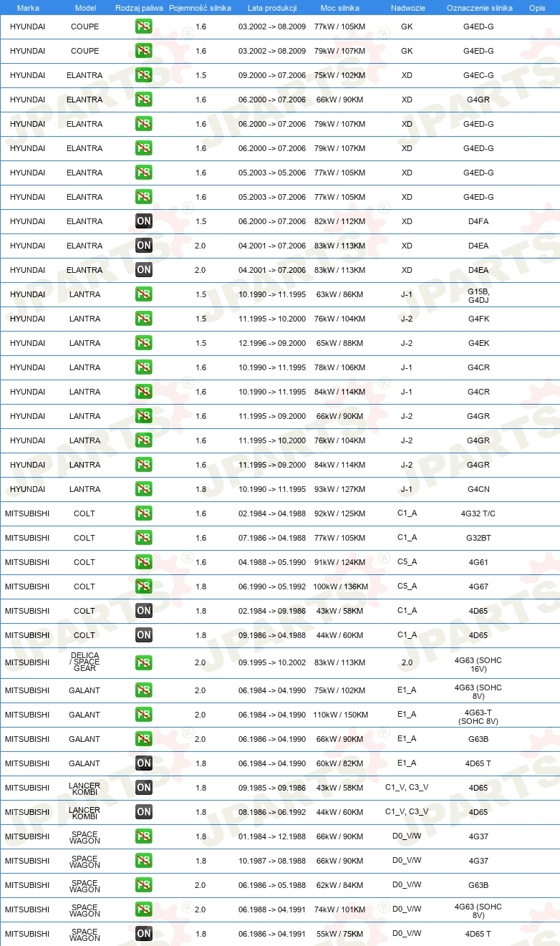Click the PB fuel icon in the Space Wagon 01.1984 row
Image resolution: width=560 pixels, height=946 pixels.
coord(144,836)
